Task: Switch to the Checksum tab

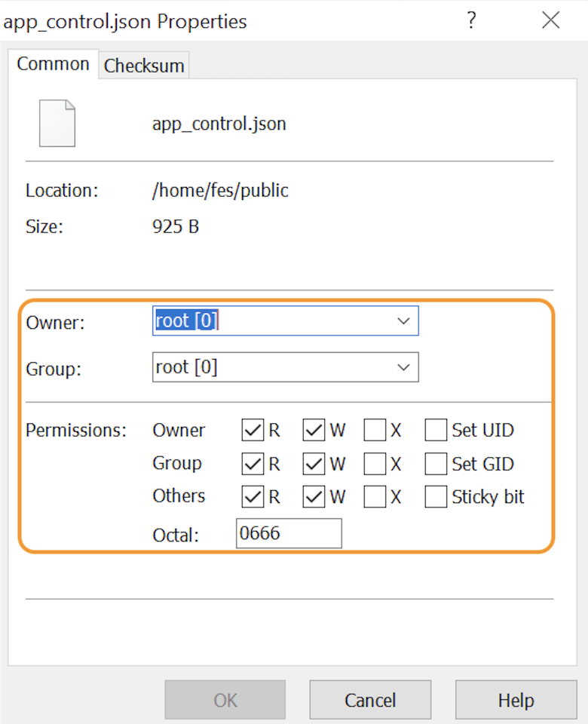Action: [x=144, y=66]
